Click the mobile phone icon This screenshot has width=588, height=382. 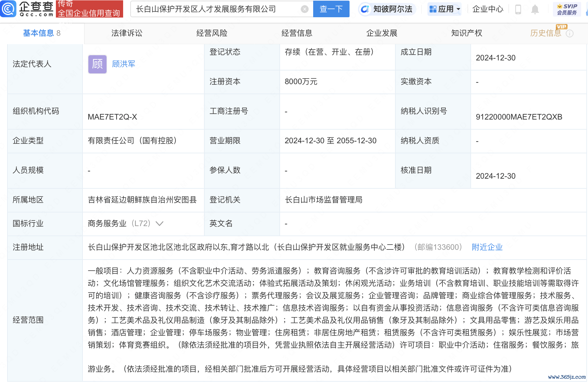[x=518, y=9]
